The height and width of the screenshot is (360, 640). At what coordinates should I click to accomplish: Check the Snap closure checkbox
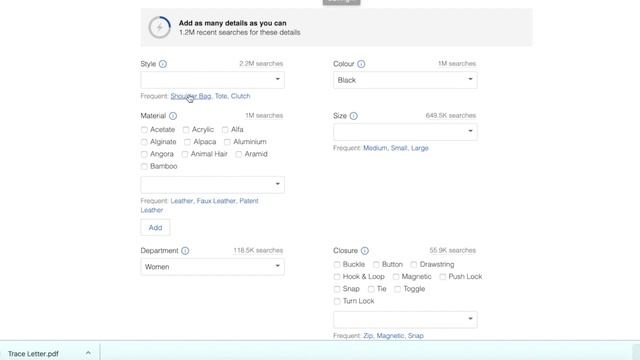click(337, 289)
